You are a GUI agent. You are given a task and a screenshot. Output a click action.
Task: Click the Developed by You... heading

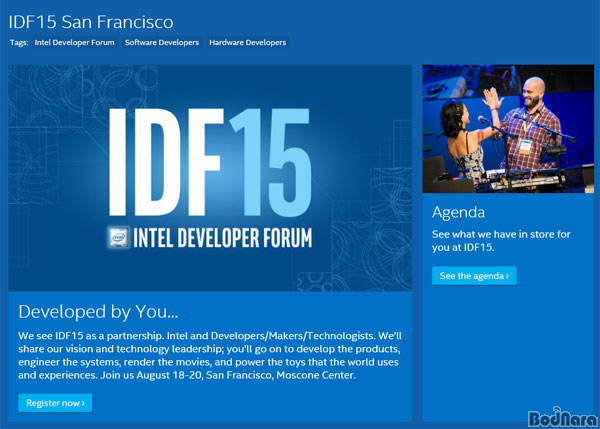coord(98,312)
